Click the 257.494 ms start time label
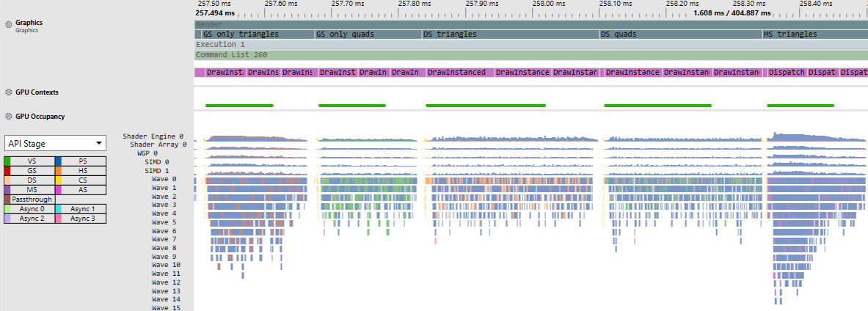The height and width of the screenshot is (311, 868). click(215, 12)
